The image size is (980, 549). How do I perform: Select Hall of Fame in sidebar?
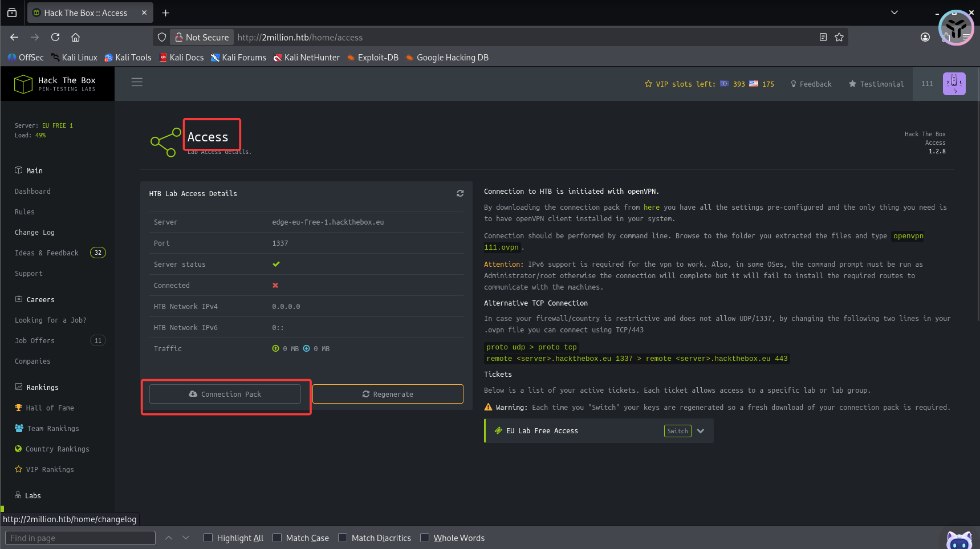click(50, 408)
